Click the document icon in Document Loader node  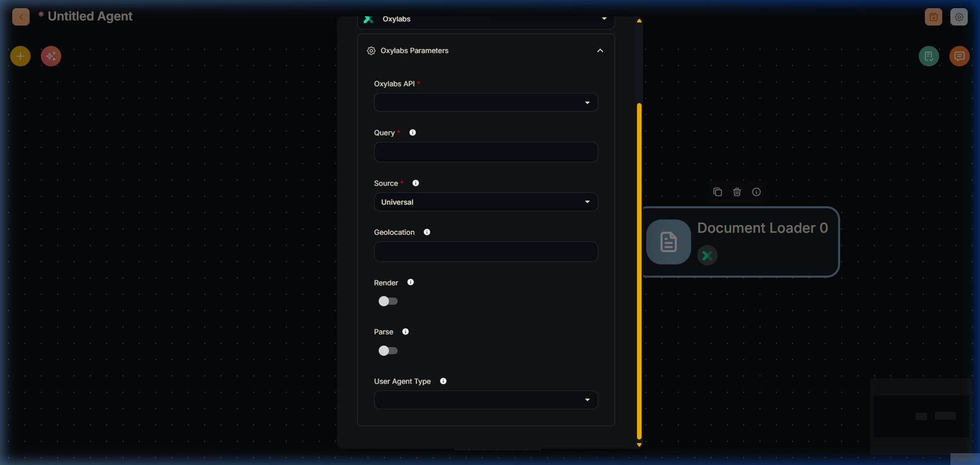point(669,242)
